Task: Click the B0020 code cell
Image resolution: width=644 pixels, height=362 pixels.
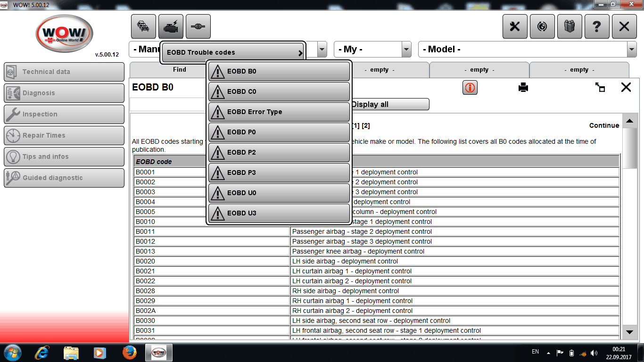Action: 212,261
